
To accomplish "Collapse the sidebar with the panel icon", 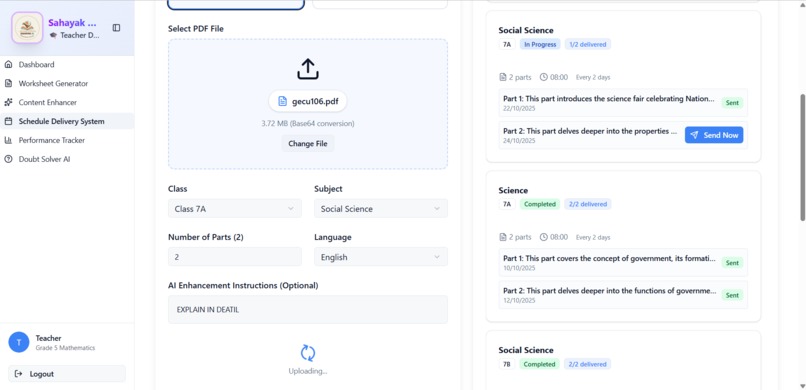I will 116,28.
